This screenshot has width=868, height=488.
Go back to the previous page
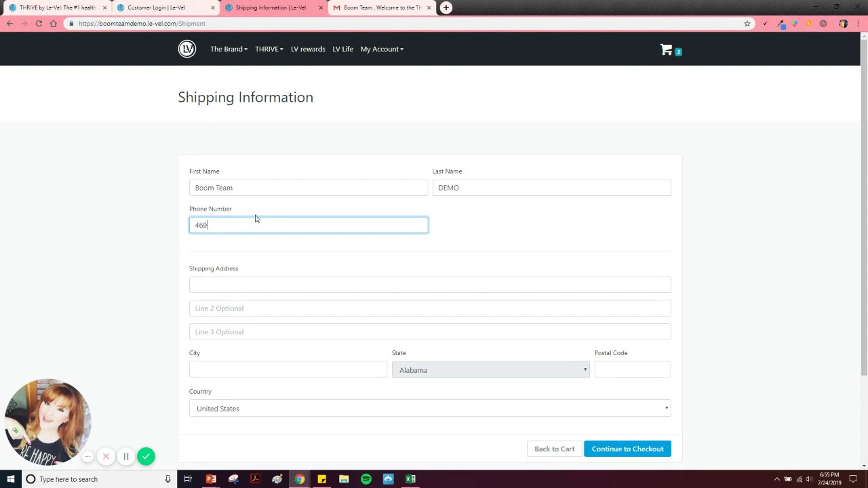click(9, 24)
